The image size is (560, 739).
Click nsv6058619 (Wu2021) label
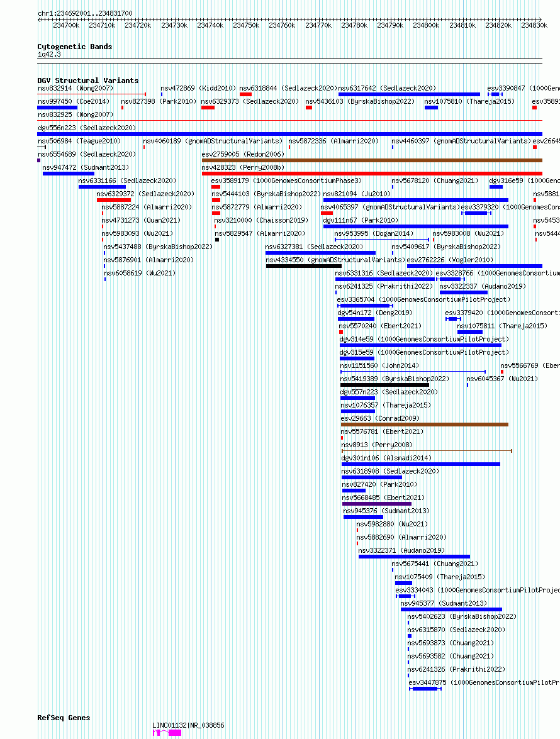tap(140, 273)
